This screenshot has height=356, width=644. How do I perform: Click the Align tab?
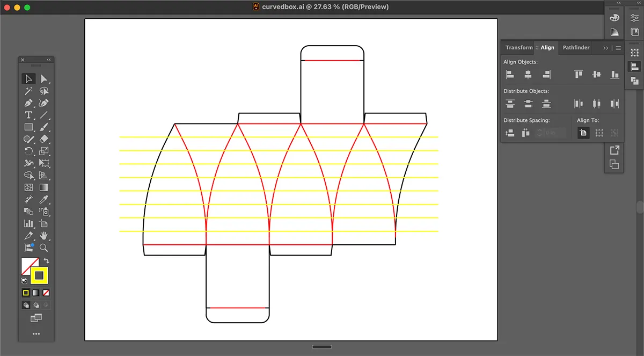pyautogui.click(x=547, y=48)
